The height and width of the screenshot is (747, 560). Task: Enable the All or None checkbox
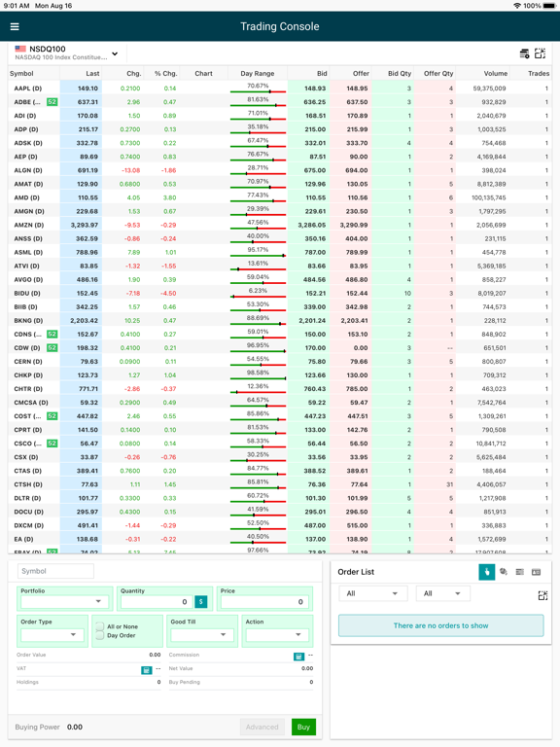tap(99, 626)
